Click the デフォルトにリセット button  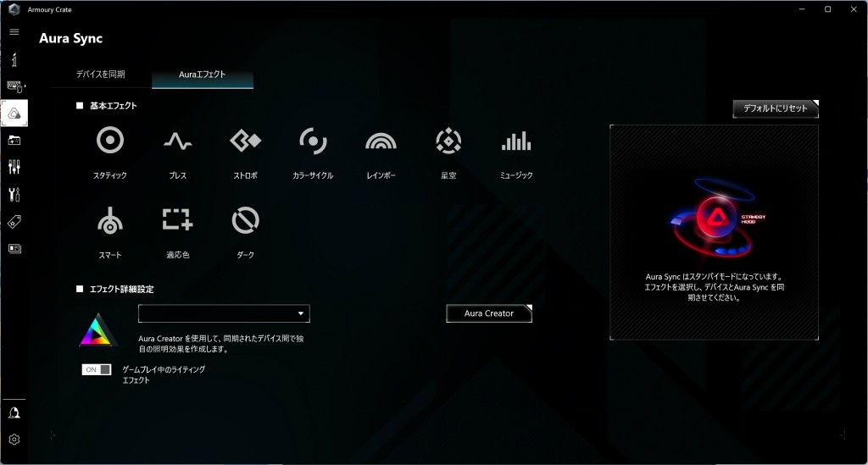click(x=776, y=108)
